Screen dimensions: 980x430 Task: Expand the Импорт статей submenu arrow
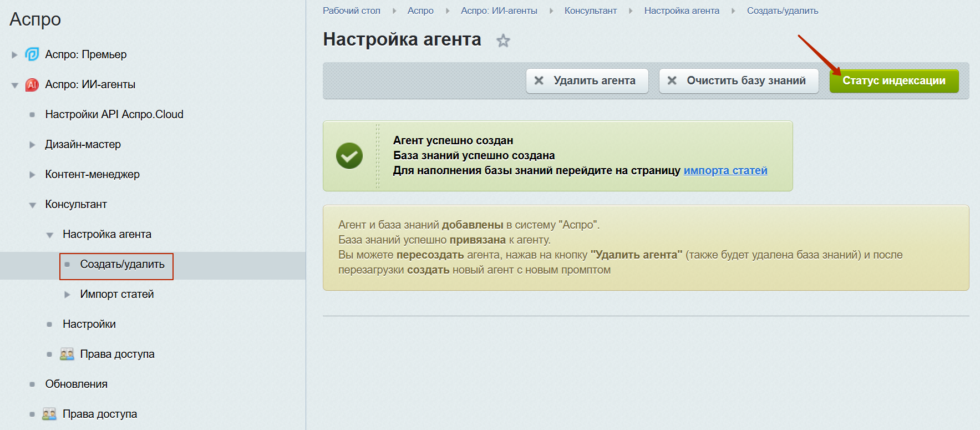(67, 295)
